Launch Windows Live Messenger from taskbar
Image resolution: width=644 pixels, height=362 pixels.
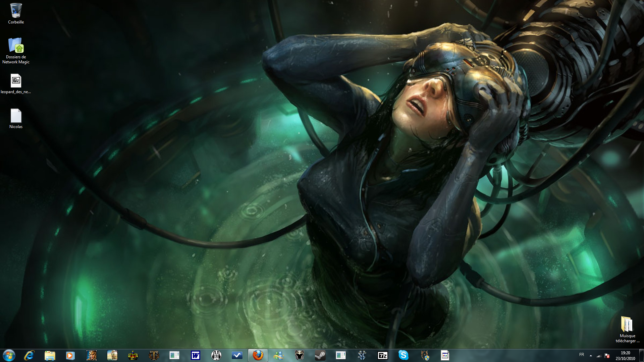coord(279,355)
